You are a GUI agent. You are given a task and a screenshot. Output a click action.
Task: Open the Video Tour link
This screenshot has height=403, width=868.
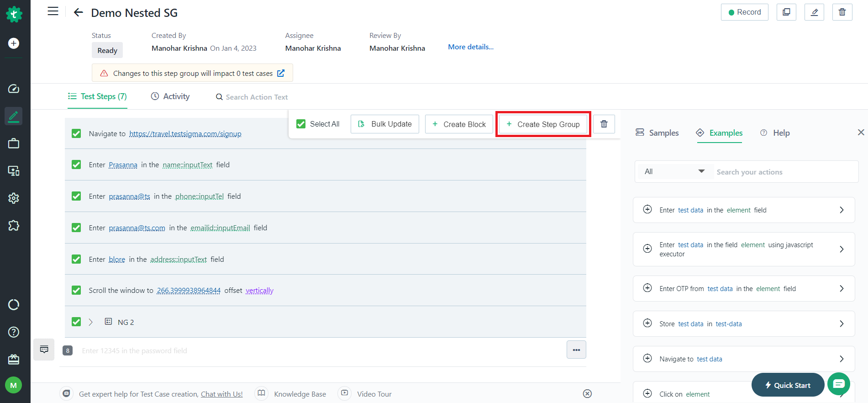click(x=374, y=394)
